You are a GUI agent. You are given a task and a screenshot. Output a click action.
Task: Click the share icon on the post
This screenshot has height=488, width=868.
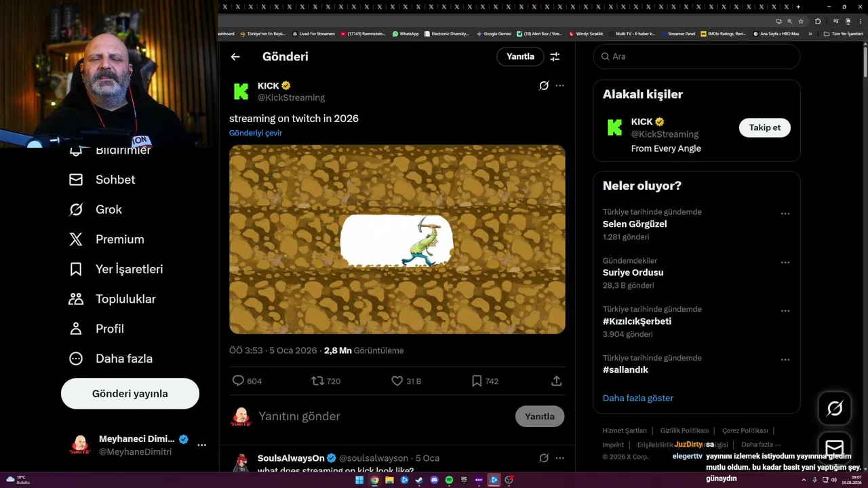click(x=557, y=381)
